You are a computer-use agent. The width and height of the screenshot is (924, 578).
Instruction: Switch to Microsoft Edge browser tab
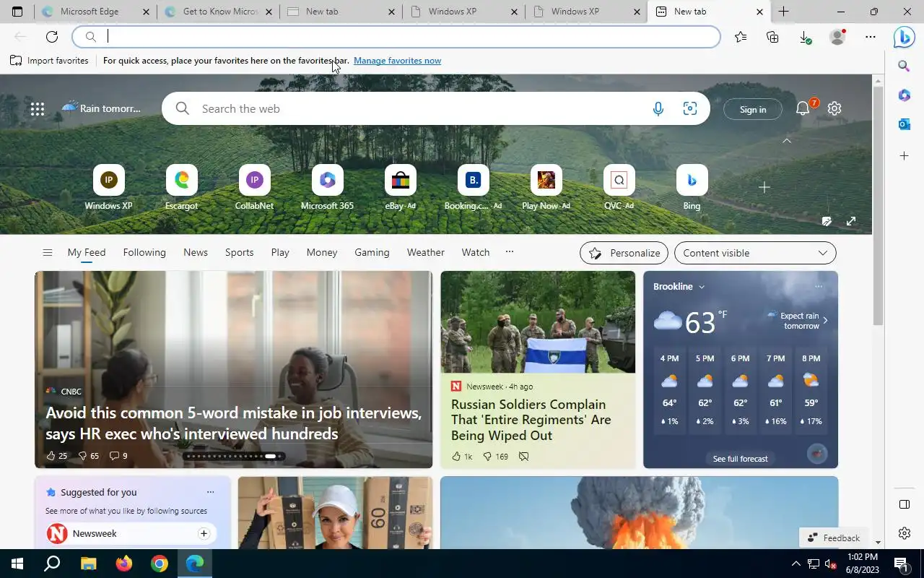95,12
